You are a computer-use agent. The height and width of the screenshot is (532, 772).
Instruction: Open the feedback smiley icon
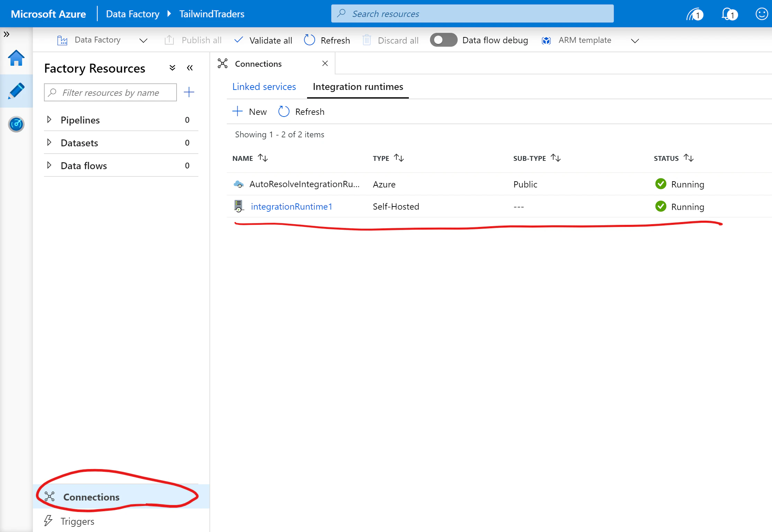click(761, 14)
